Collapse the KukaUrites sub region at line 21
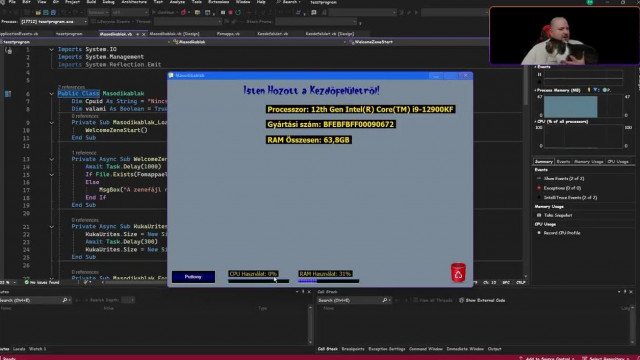This screenshot has width=640, height=360. (51, 227)
